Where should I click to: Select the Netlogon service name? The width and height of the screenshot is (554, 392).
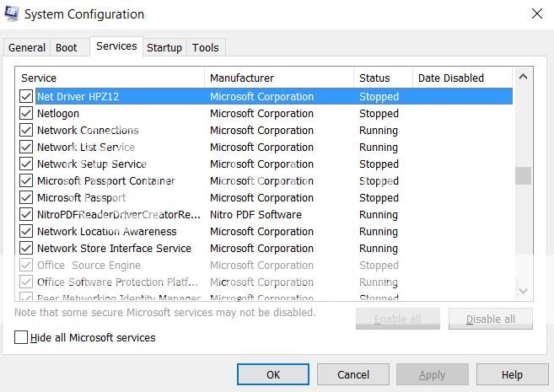pyautogui.click(x=58, y=113)
